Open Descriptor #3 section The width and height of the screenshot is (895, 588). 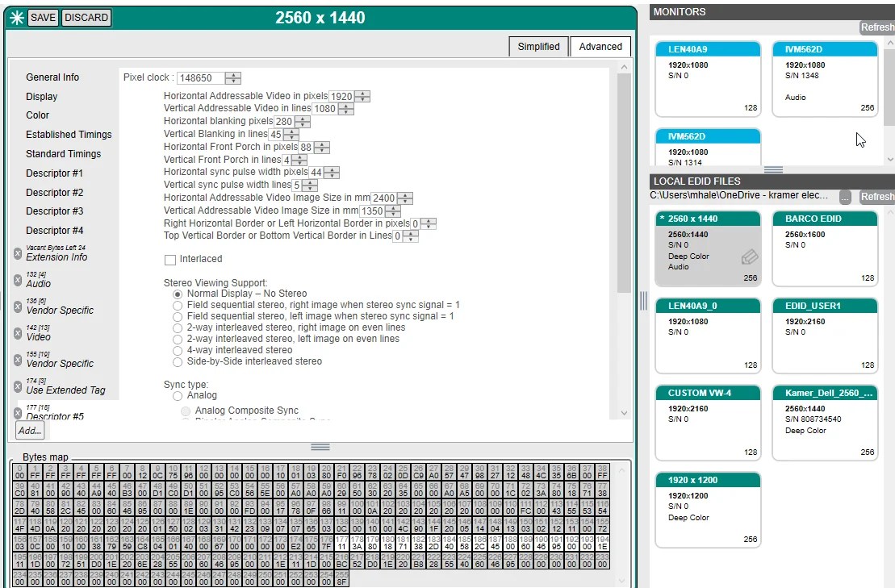[54, 211]
